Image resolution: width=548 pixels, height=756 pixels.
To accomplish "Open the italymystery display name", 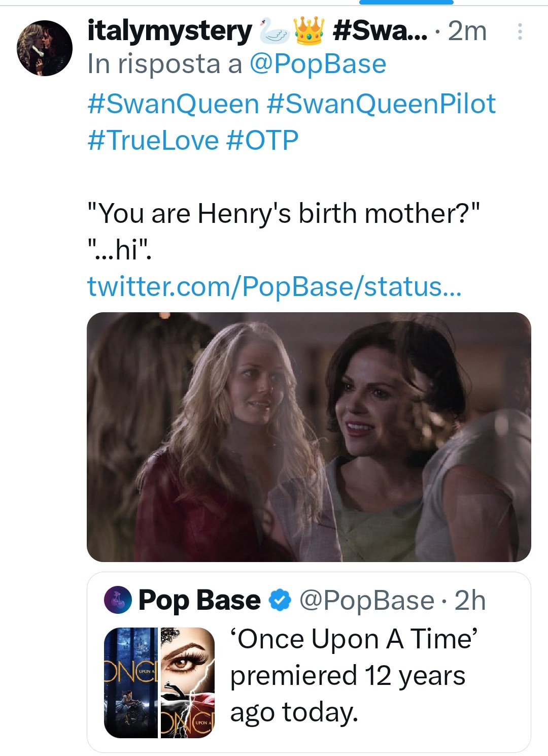I will tap(169, 31).
